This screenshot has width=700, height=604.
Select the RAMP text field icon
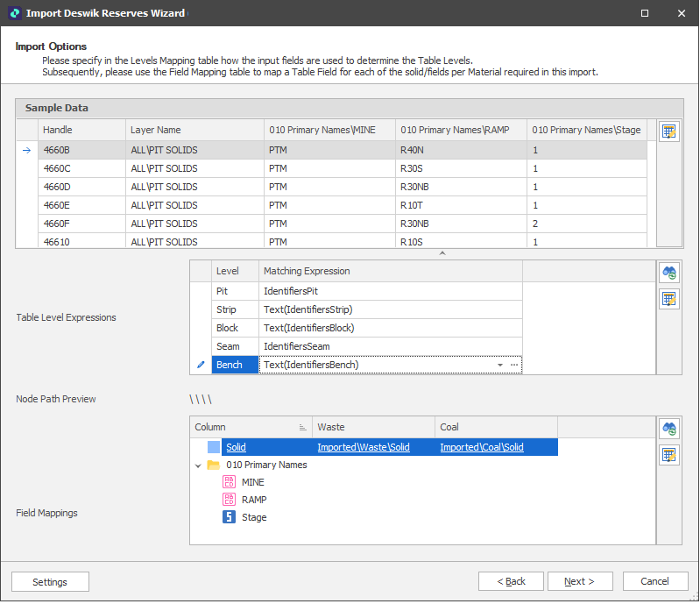pos(229,500)
